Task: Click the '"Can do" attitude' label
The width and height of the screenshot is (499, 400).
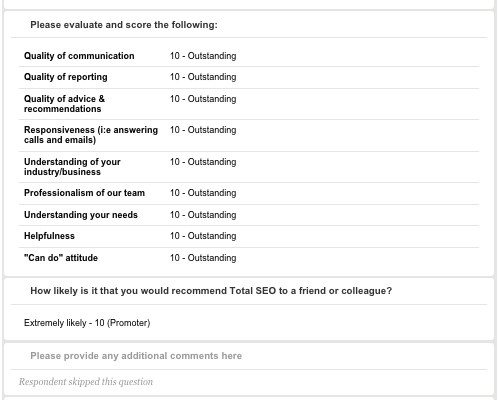Action: pos(61,258)
